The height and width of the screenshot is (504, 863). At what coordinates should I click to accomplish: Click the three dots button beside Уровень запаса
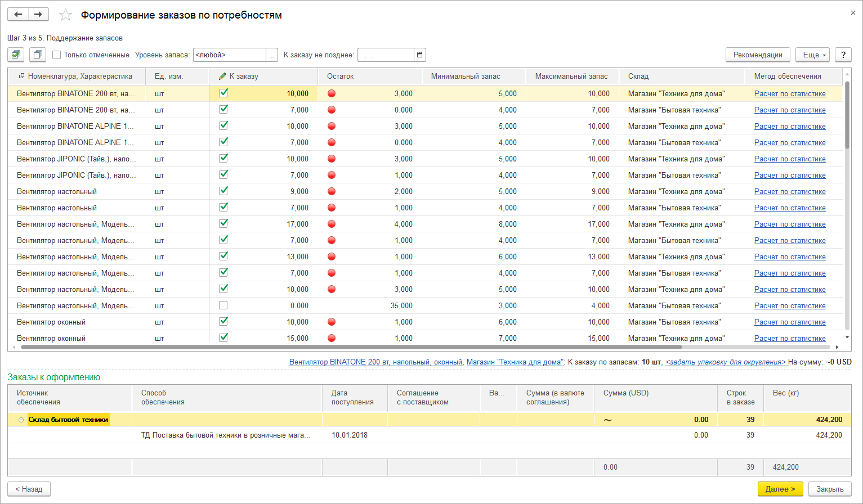[272, 55]
